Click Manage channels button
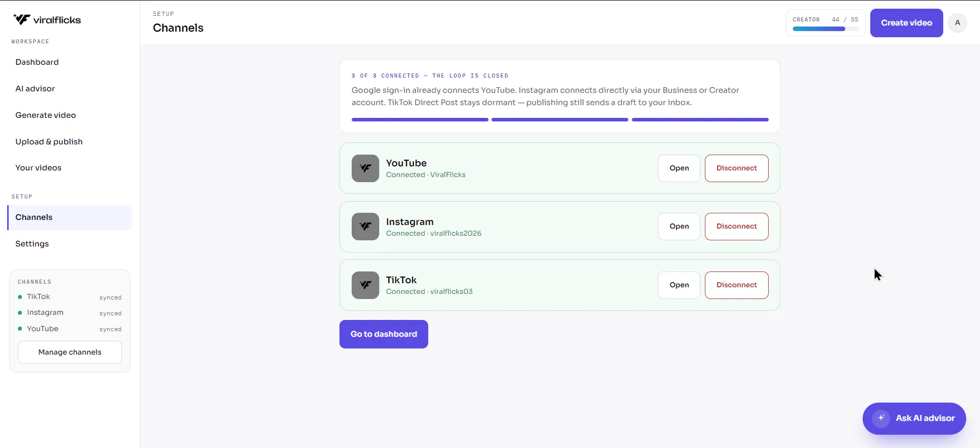Viewport: 980px width, 448px height. tap(70, 352)
